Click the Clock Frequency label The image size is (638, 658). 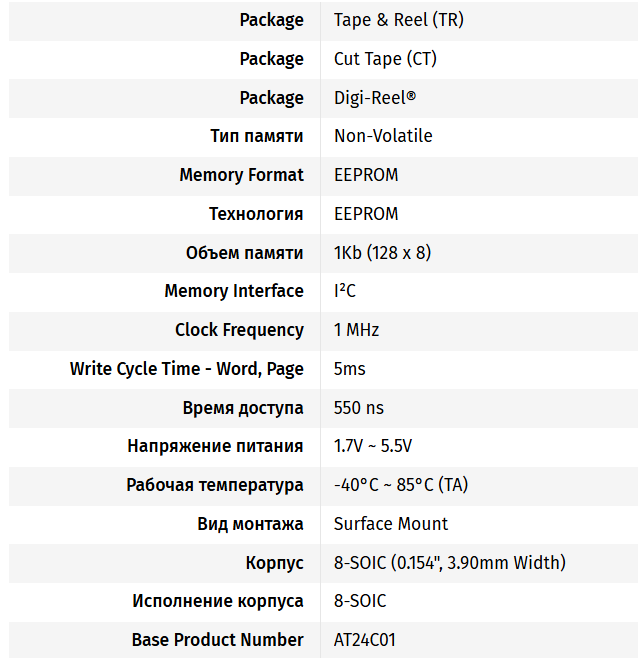click(x=239, y=330)
